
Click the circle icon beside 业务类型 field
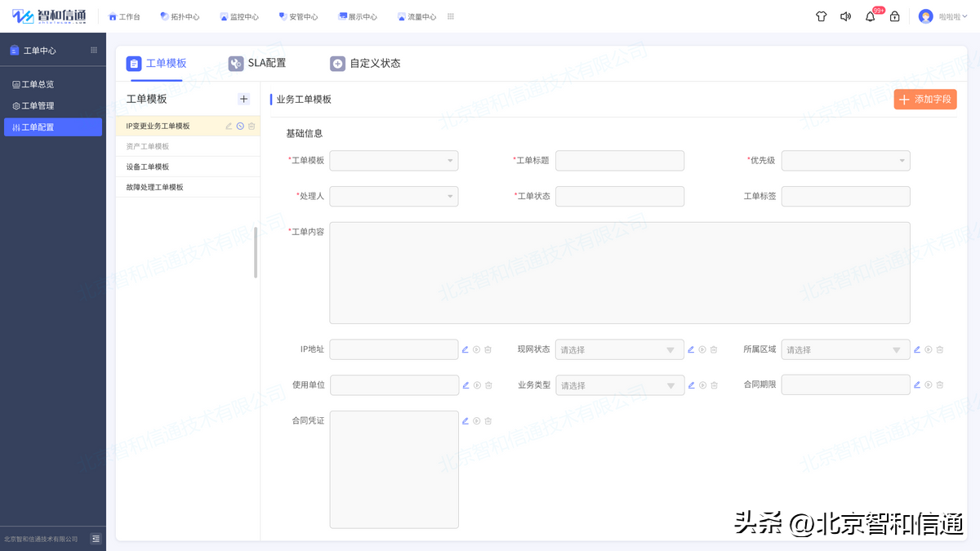click(702, 385)
